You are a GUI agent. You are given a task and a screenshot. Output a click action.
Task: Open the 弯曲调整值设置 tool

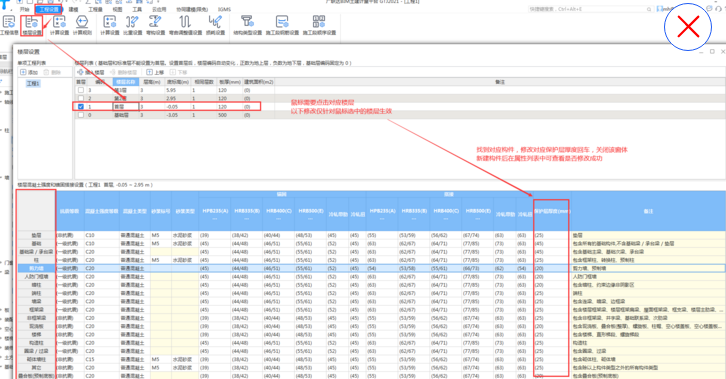[x=185, y=25]
